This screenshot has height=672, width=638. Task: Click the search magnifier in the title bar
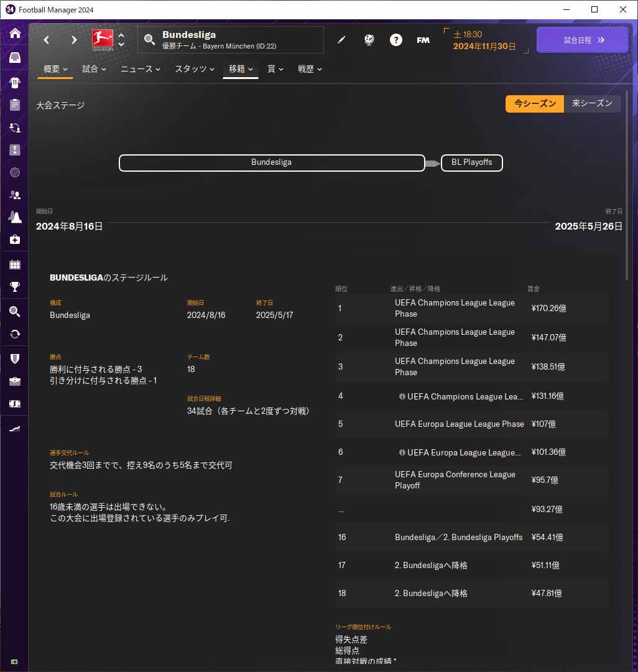click(149, 40)
